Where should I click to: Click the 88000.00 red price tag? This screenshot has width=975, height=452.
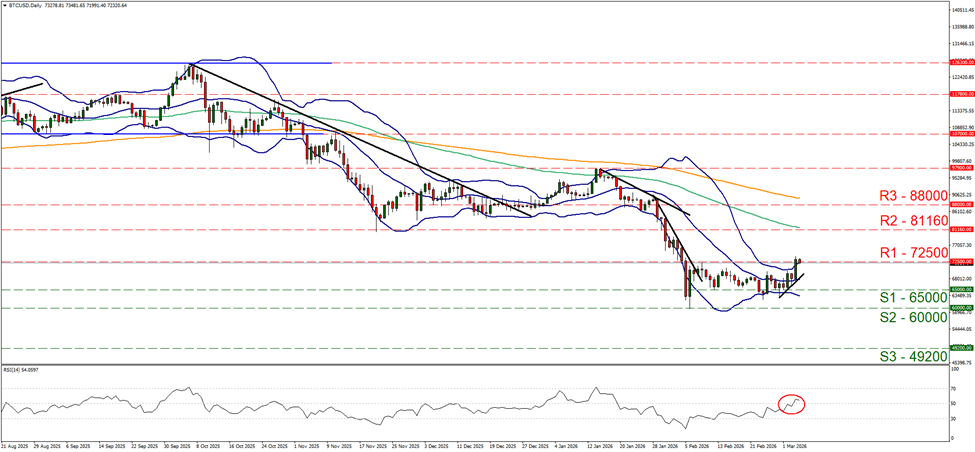961,205
